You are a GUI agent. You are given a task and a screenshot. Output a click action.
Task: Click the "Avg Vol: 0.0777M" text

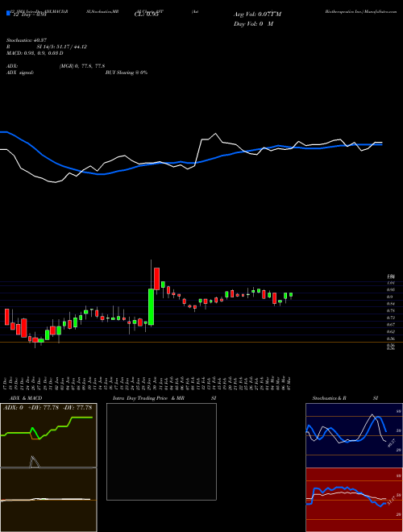pos(257,15)
